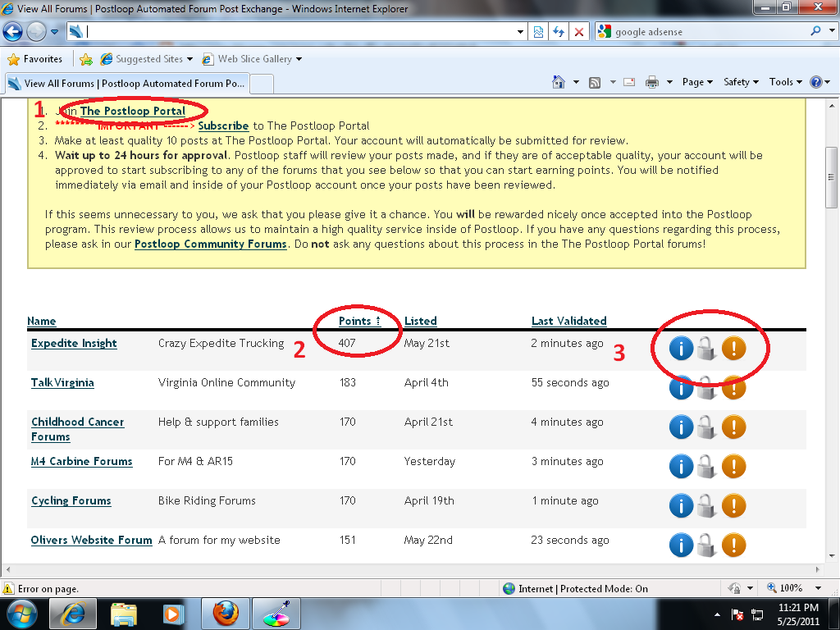Open the Favorites center button
Image resolution: width=840 pixels, height=630 pixels.
(35, 59)
